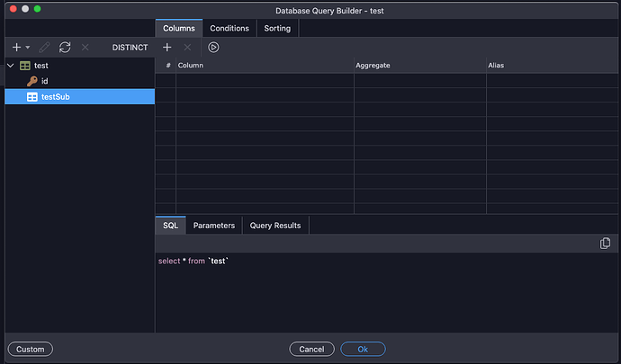Click the Alias column header
The image size is (621, 364).
tap(552, 66)
